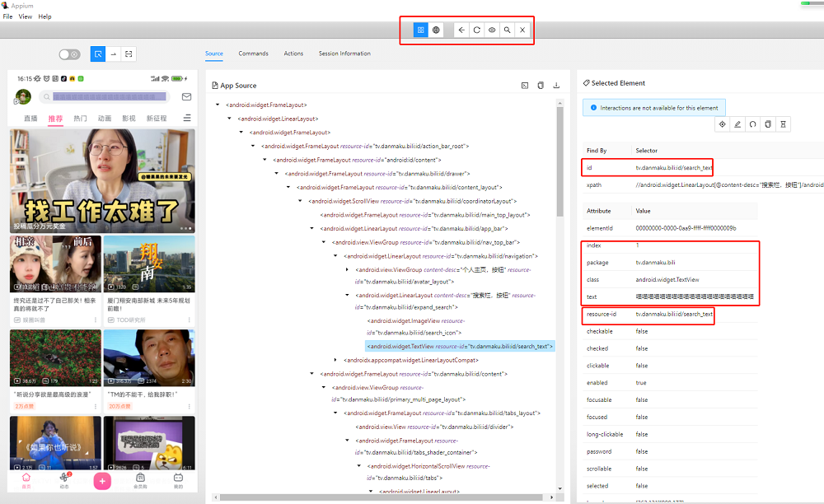Collapse the android.widget.LinearLayout second-level node

(x=229, y=119)
